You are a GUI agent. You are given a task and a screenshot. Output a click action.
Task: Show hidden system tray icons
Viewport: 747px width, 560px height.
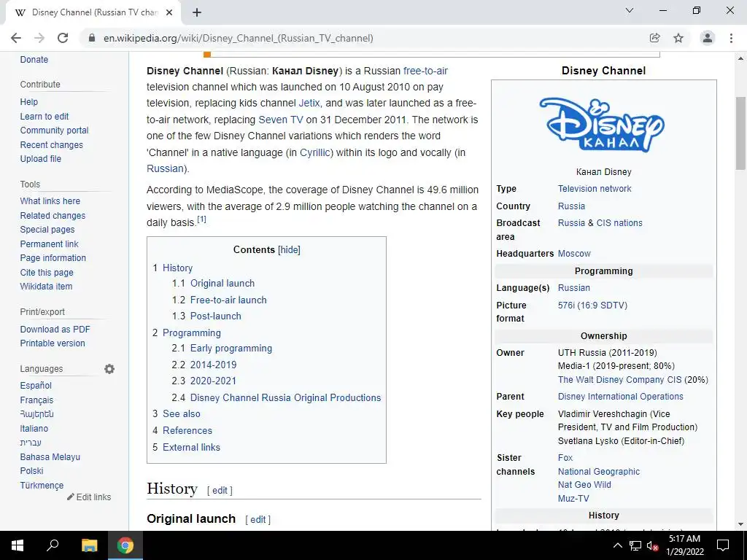pos(617,545)
